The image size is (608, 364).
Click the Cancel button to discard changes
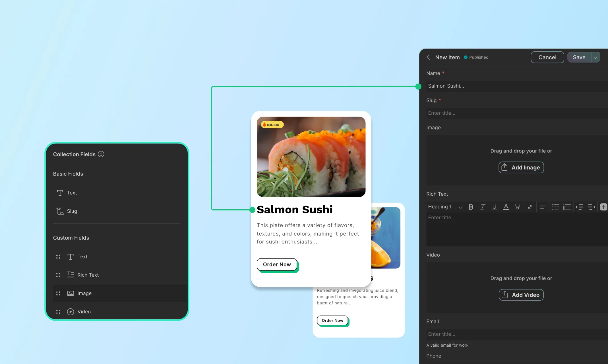tap(547, 57)
